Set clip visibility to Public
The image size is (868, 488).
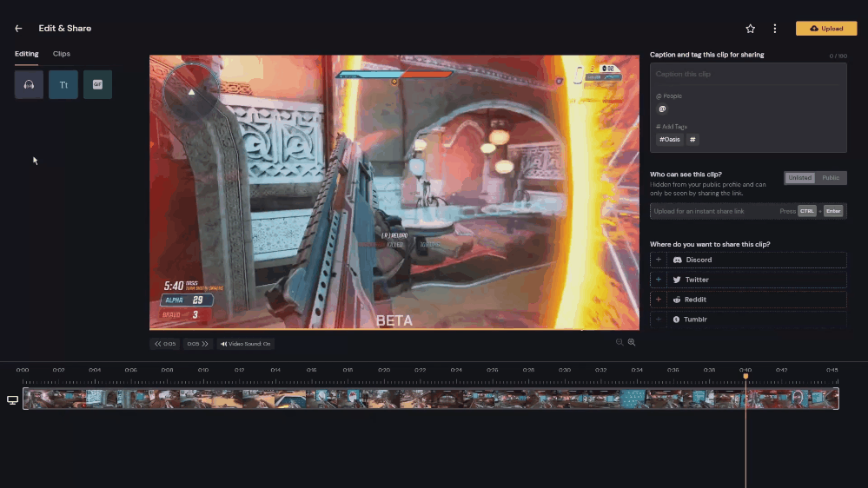click(831, 178)
